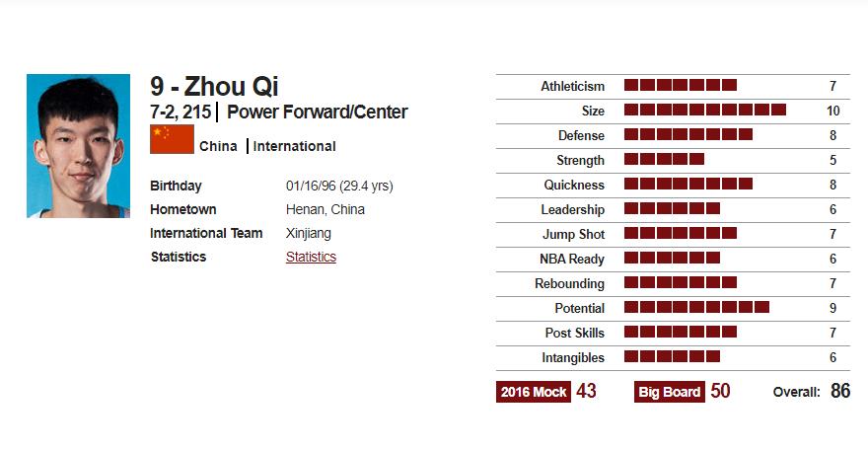The width and height of the screenshot is (868, 451).
Task: Click the Big Board rank 50
Action: [720, 391]
